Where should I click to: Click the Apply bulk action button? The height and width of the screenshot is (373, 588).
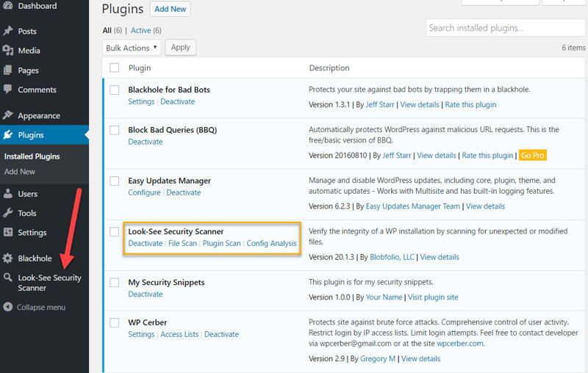[x=180, y=48]
